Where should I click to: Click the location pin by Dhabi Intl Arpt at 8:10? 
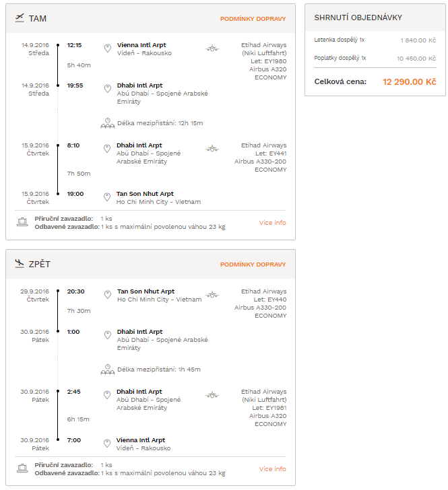pyautogui.click(x=107, y=149)
